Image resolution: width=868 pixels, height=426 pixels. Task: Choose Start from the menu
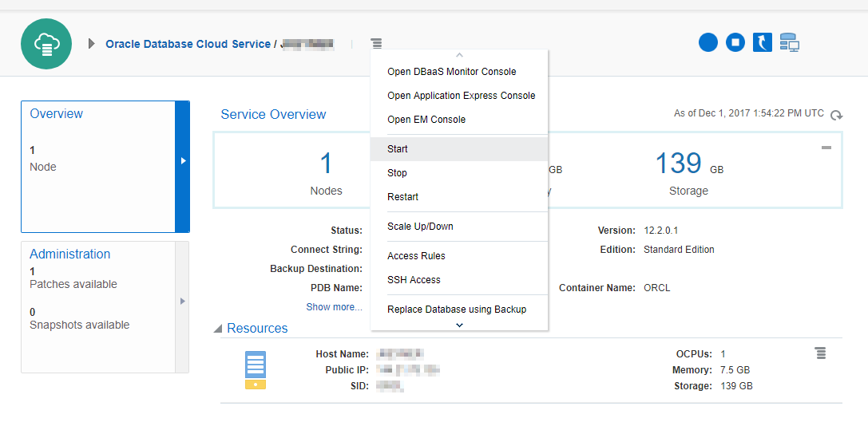[459, 149]
